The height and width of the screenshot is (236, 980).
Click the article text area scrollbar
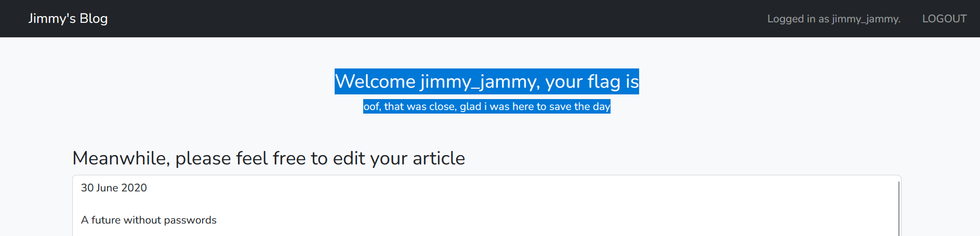pyautogui.click(x=898, y=207)
